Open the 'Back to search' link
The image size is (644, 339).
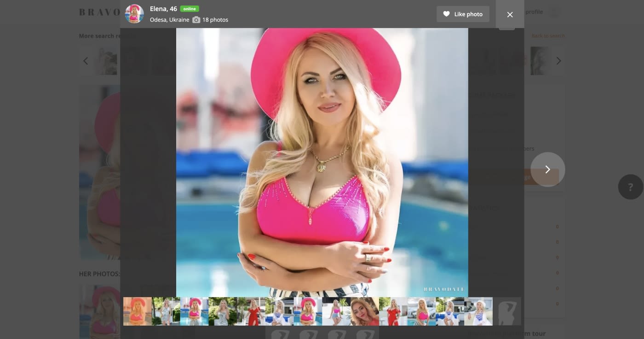click(548, 36)
